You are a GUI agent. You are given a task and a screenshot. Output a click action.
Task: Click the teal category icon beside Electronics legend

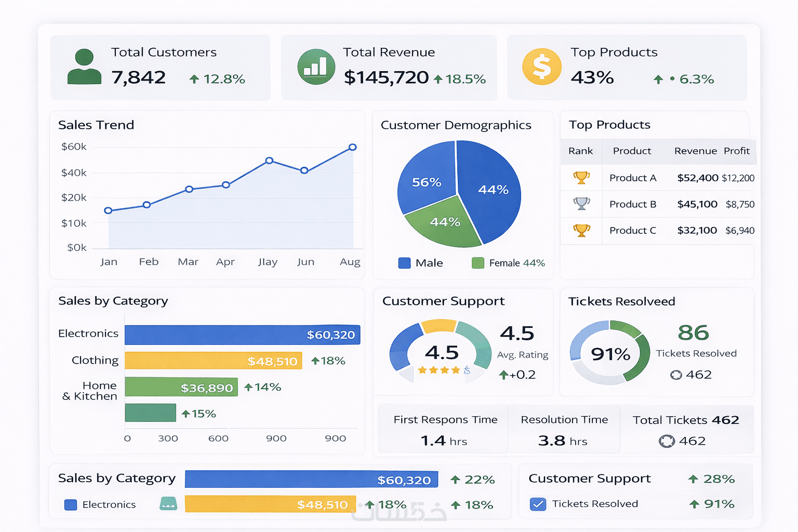[168, 503]
